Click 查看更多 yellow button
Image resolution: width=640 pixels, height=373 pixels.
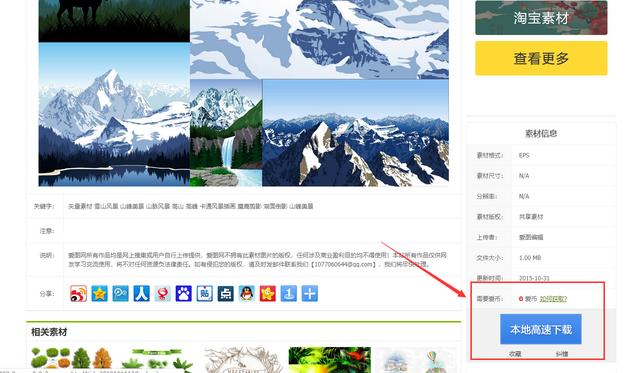pos(541,58)
